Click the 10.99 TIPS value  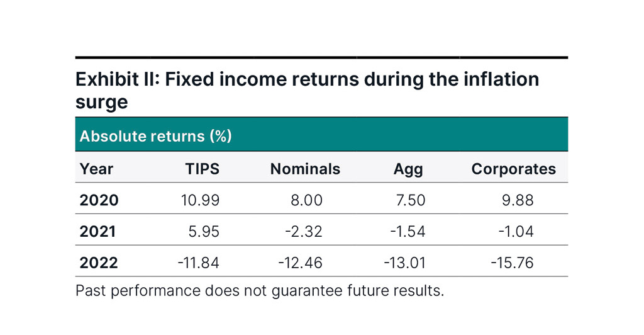(x=199, y=200)
